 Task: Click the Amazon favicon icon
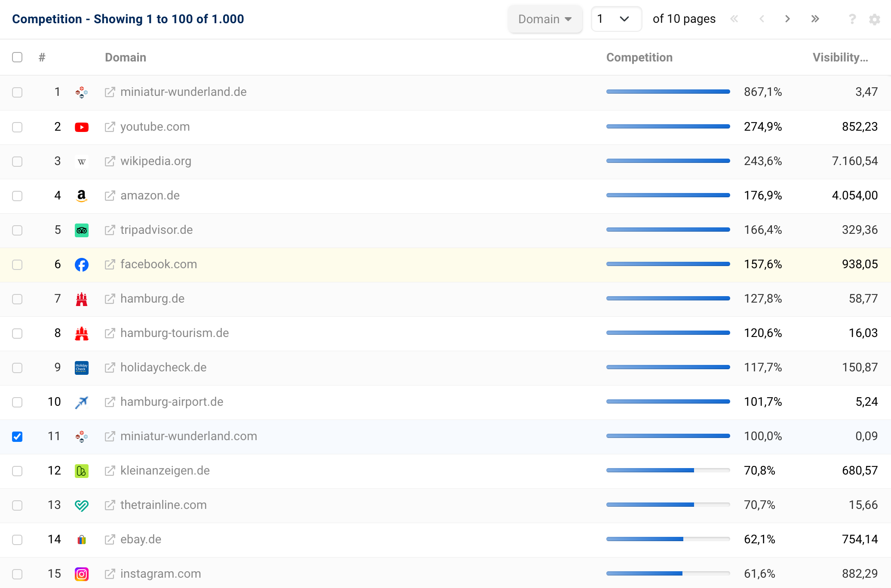81,195
